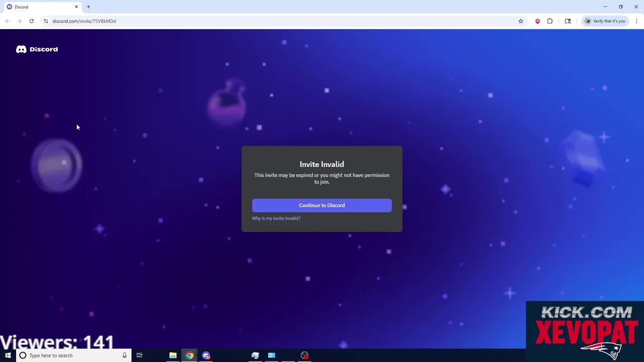644x362 pixels.
Task: Click the 'Type here to search' taskbar box
Action: 73,355
